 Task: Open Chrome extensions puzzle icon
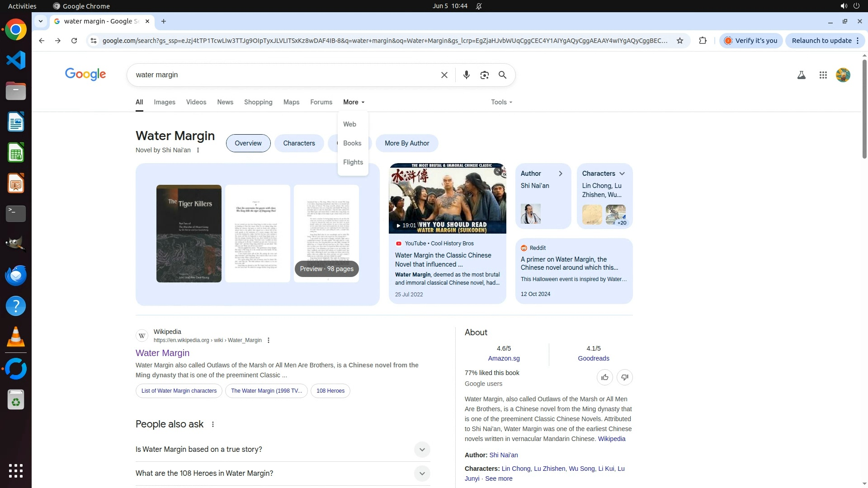[x=703, y=41]
